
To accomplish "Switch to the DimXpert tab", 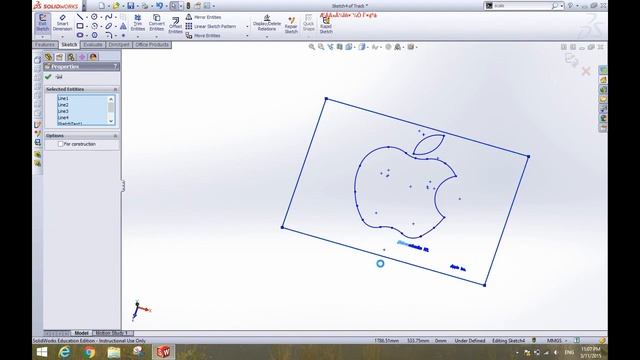I will [119, 44].
